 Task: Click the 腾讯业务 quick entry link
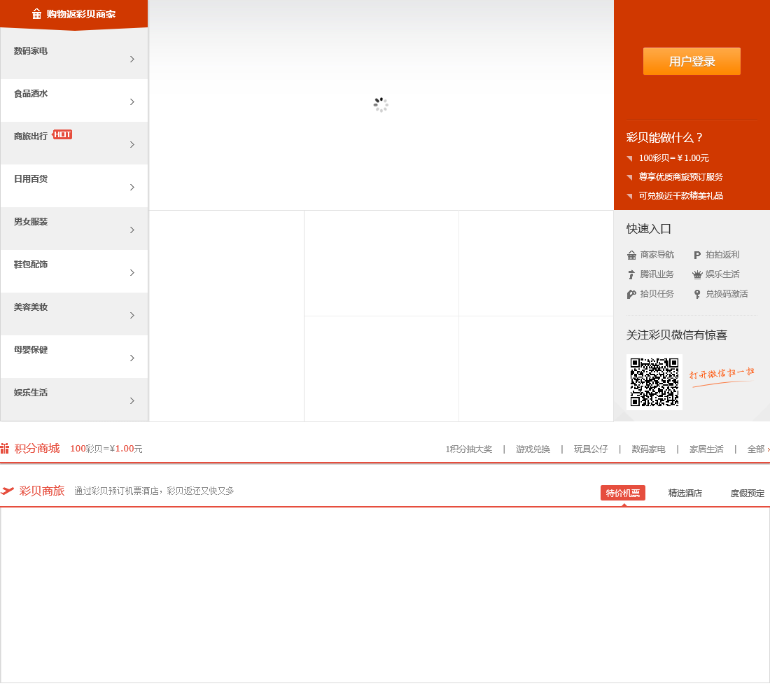tap(657, 274)
